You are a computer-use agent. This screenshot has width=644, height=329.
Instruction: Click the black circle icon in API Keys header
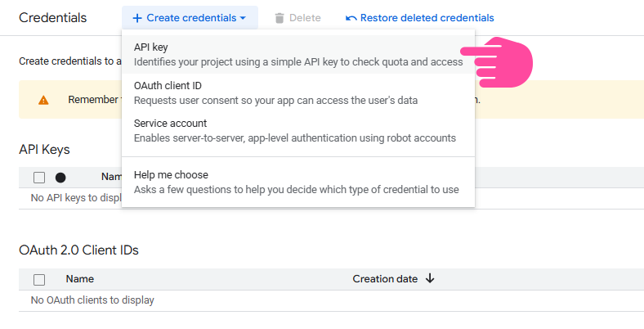coord(60,177)
